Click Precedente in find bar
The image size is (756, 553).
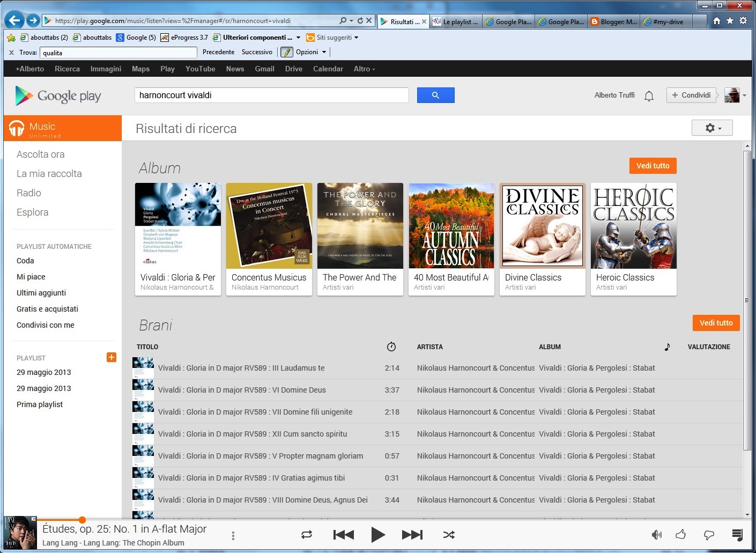pyautogui.click(x=218, y=52)
